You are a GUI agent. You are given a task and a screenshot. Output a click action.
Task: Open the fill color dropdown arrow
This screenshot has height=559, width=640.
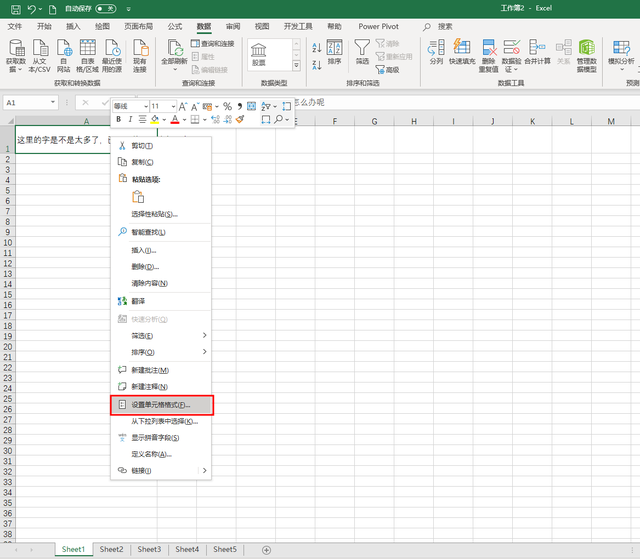(164, 120)
